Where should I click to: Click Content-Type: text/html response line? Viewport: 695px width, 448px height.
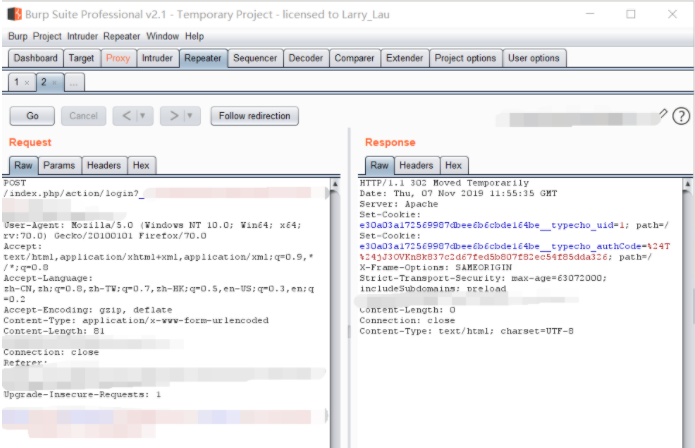(466, 331)
